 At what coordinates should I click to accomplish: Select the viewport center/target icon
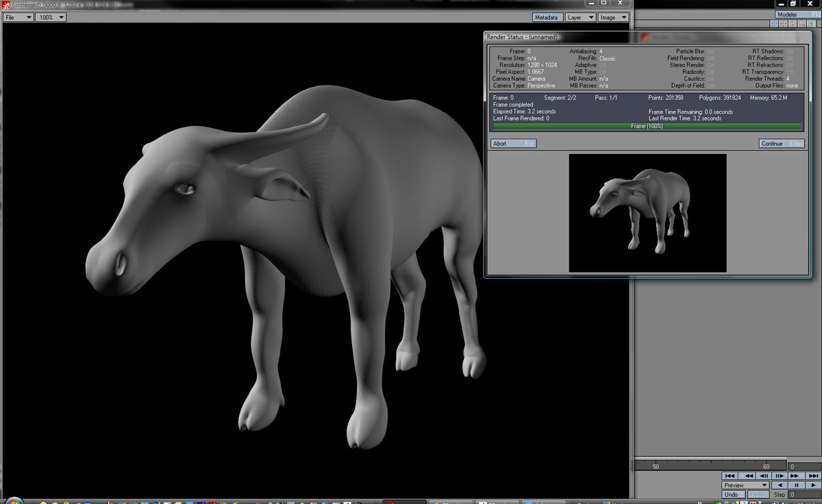tap(774, 23)
